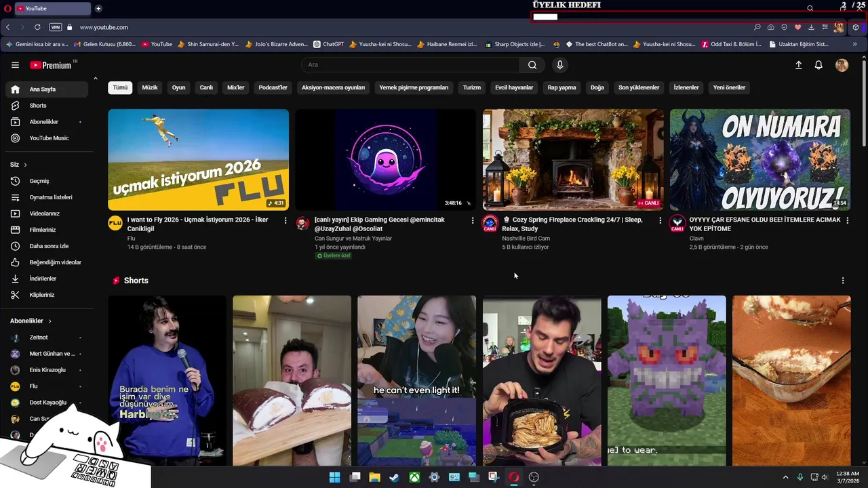This screenshot has width=868, height=488.
Task: Open Steam from the taskbar
Action: 394,477
